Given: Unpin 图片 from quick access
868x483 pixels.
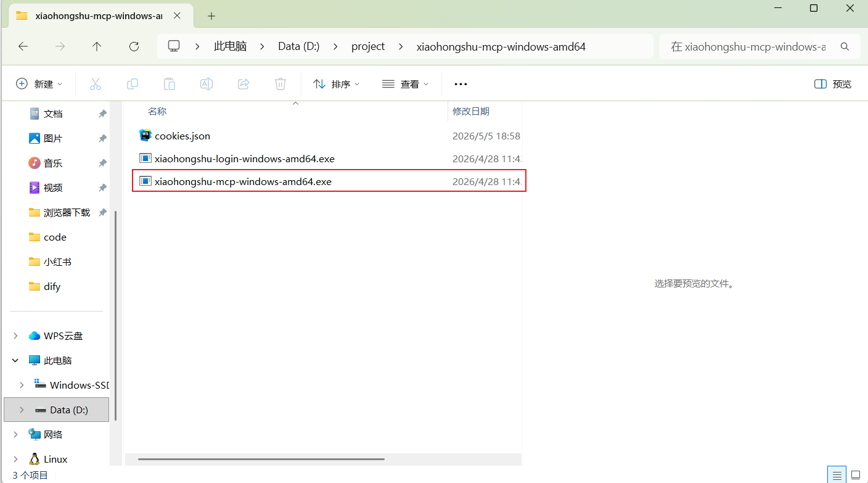Looking at the screenshot, I should [102, 139].
